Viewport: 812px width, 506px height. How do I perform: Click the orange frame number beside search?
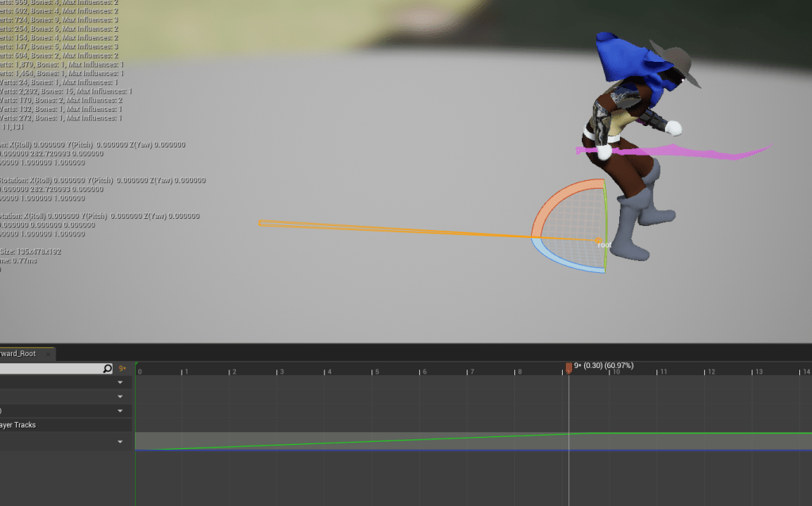tap(122, 369)
